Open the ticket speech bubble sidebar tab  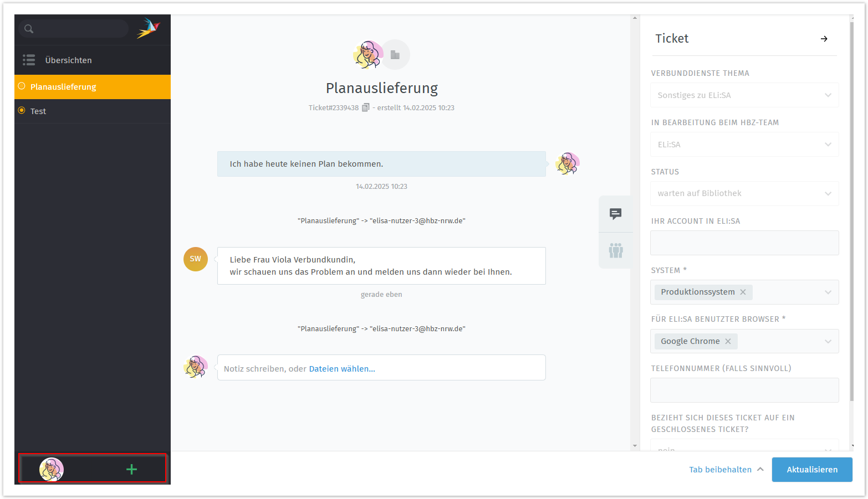point(615,214)
